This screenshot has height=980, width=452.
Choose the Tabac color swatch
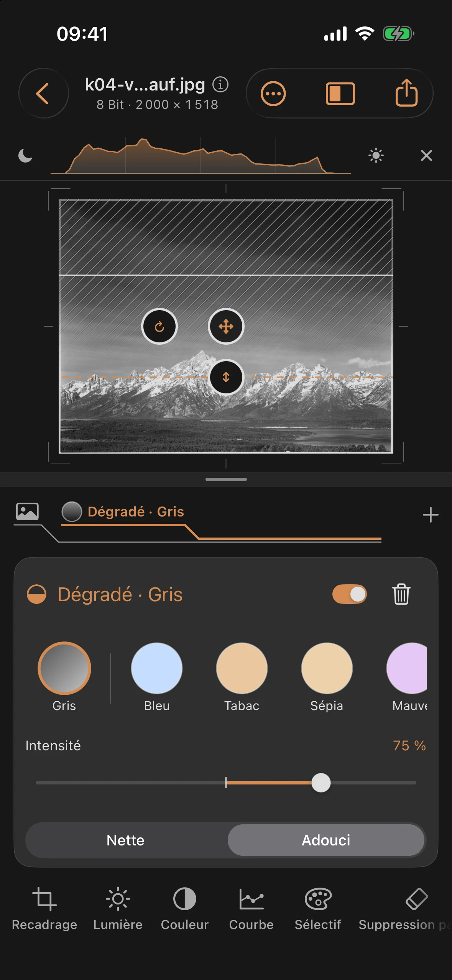(x=242, y=668)
